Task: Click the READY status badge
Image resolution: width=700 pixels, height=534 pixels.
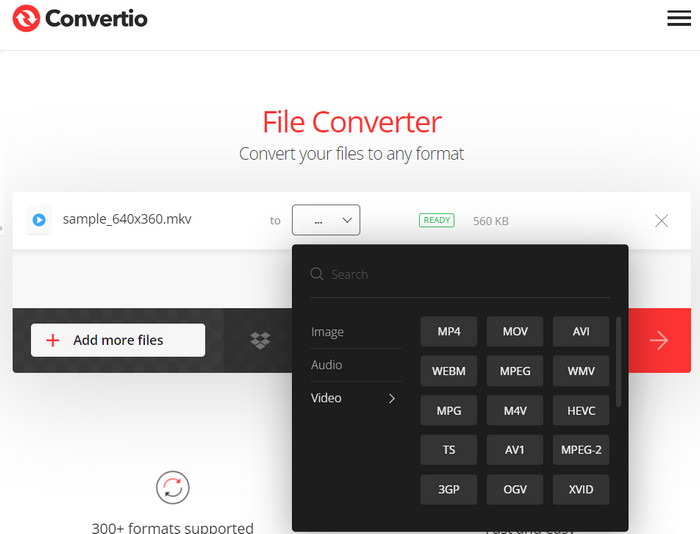Action: pyautogui.click(x=437, y=220)
